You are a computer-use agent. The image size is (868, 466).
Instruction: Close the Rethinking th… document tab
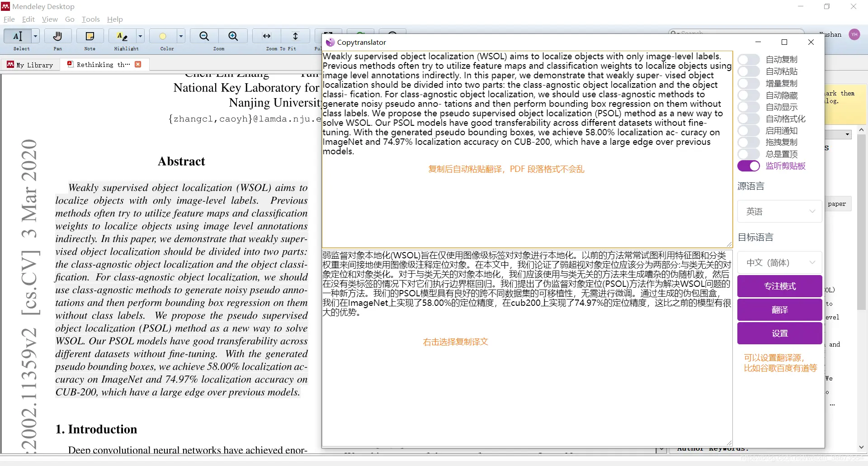click(x=138, y=64)
